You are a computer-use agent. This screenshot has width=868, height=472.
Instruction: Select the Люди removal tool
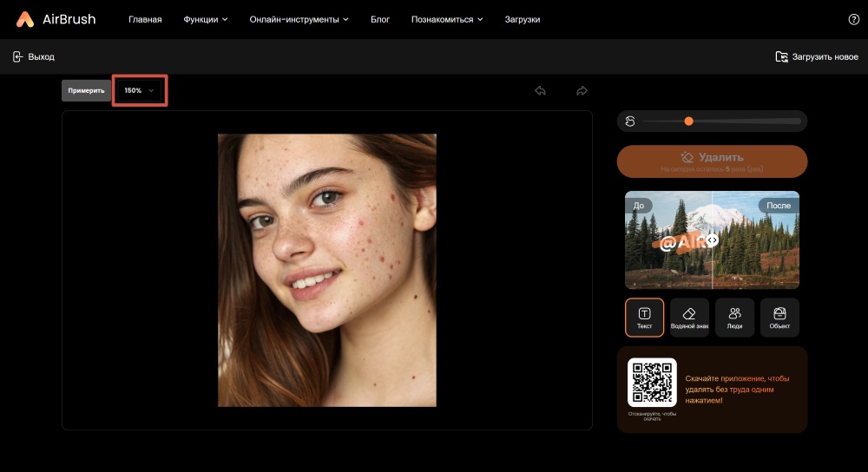(734, 318)
